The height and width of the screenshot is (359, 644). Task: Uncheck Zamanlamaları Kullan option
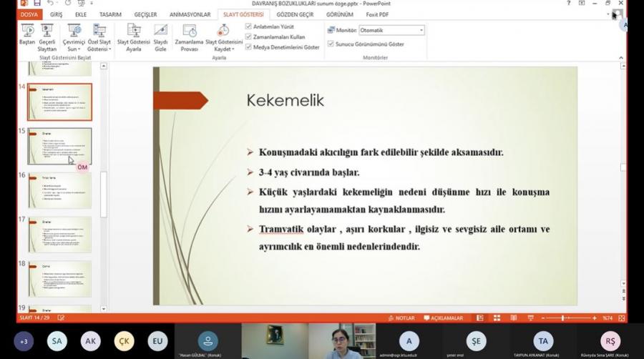point(248,36)
